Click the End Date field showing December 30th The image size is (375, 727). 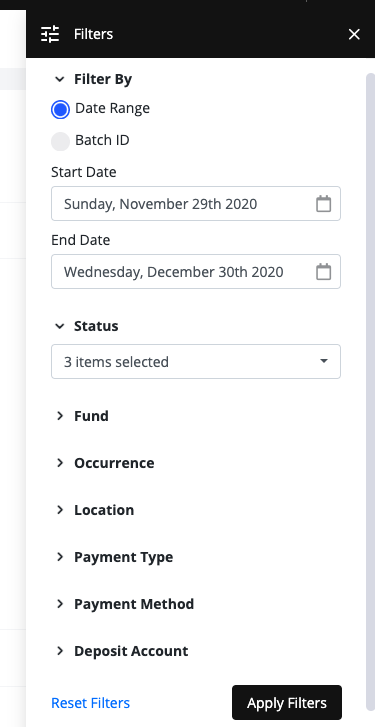tap(196, 272)
